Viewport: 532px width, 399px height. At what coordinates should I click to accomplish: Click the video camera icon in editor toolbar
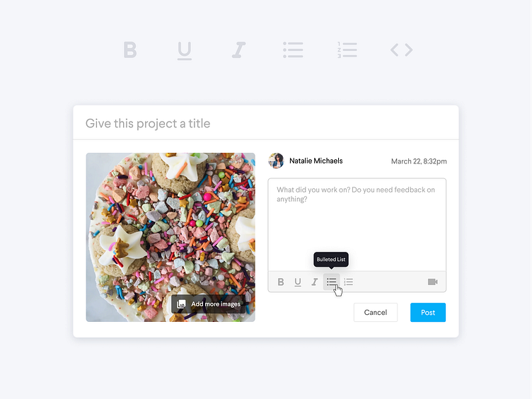click(x=432, y=282)
